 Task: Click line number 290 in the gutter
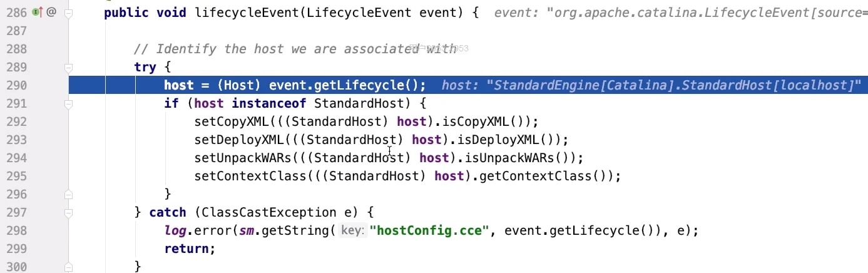pyautogui.click(x=16, y=85)
